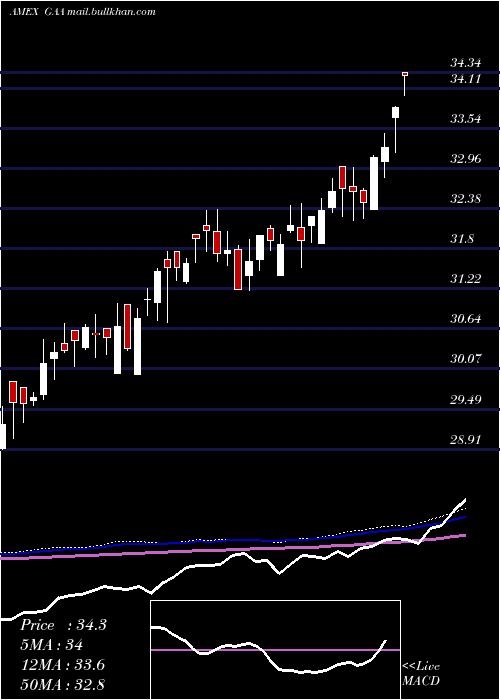Viewport: 500px width, 700px height.
Task: Click the 34.11 price level label
Action: click(466, 79)
